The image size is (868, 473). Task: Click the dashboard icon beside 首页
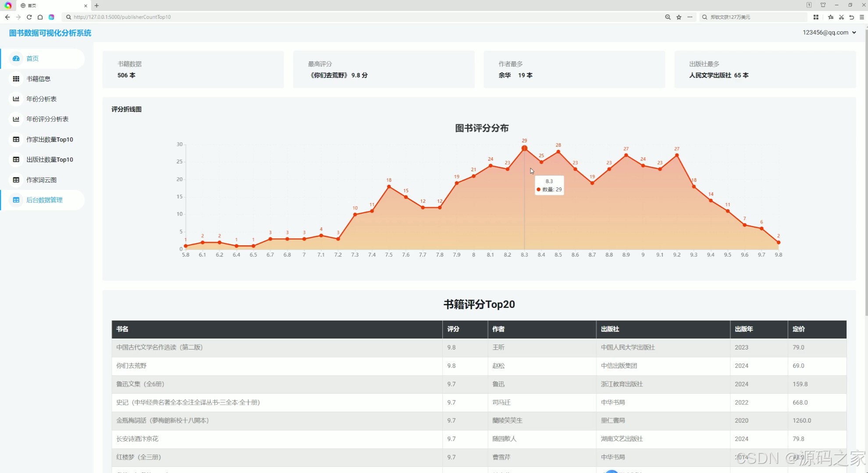click(16, 58)
